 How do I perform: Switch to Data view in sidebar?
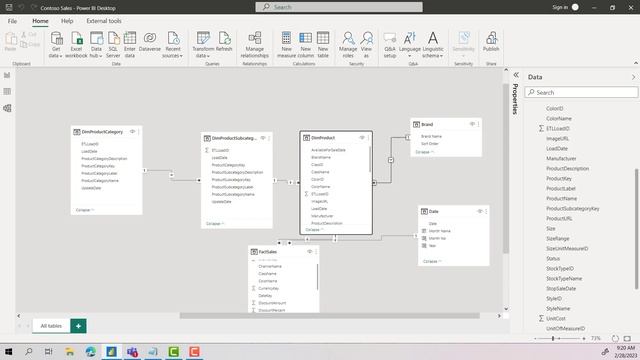(x=7, y=91)
